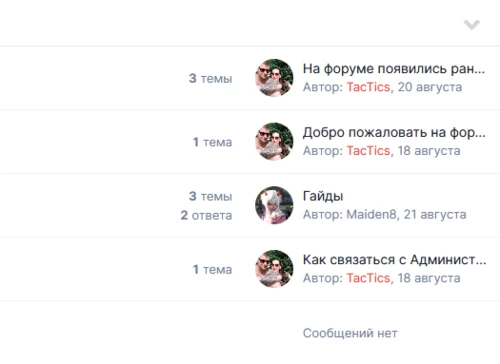Click '2 ответа' count in Гайды row
The height and width of the screenshot is (364, 500).
[206, 215]
